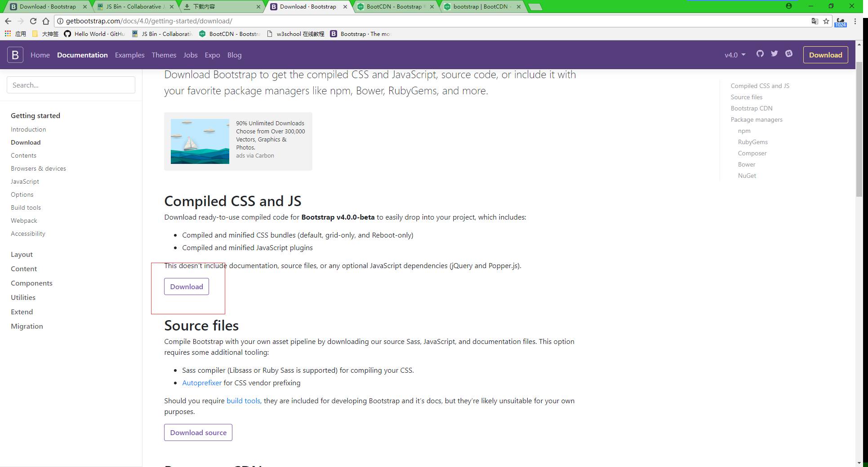Click Download button under Compiled CSS
868x467 pixels.
[x=186, y=286]
